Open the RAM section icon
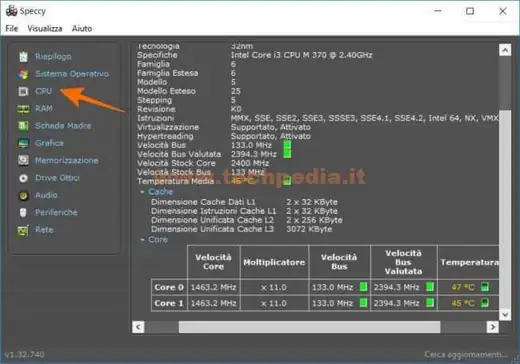 pos(23,109)
